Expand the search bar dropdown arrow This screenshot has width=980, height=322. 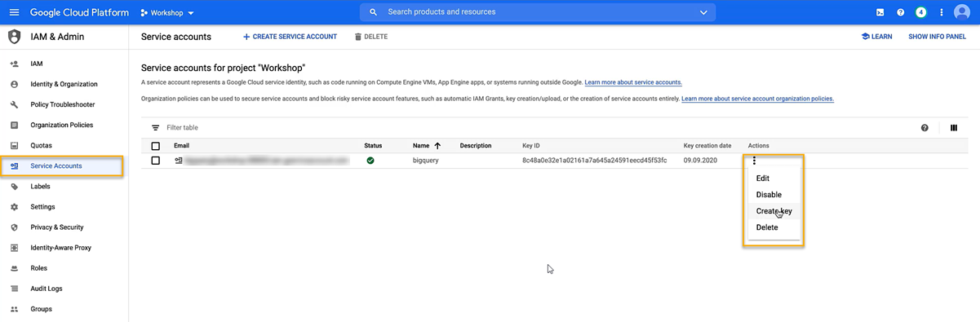[703, 13]
